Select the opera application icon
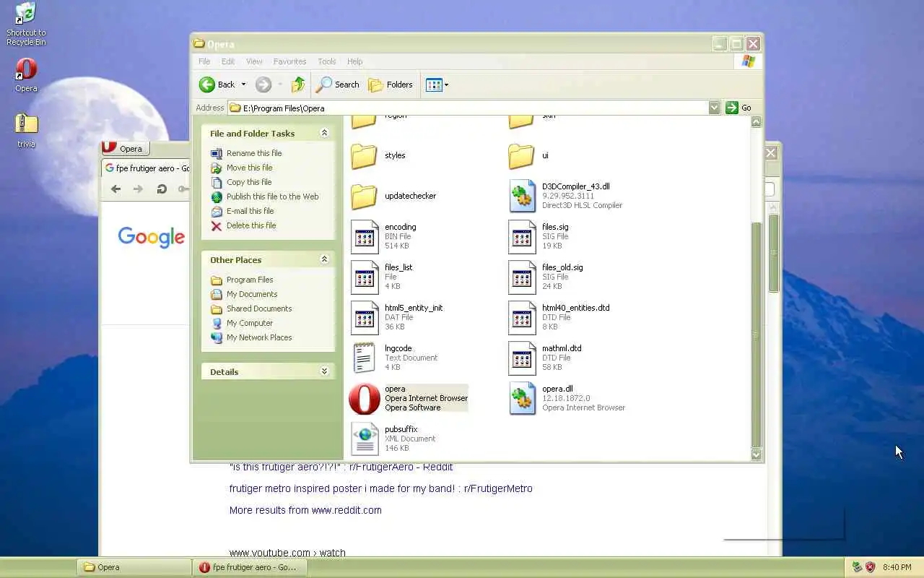The image size is (924, 578). (x=365, y=398)
